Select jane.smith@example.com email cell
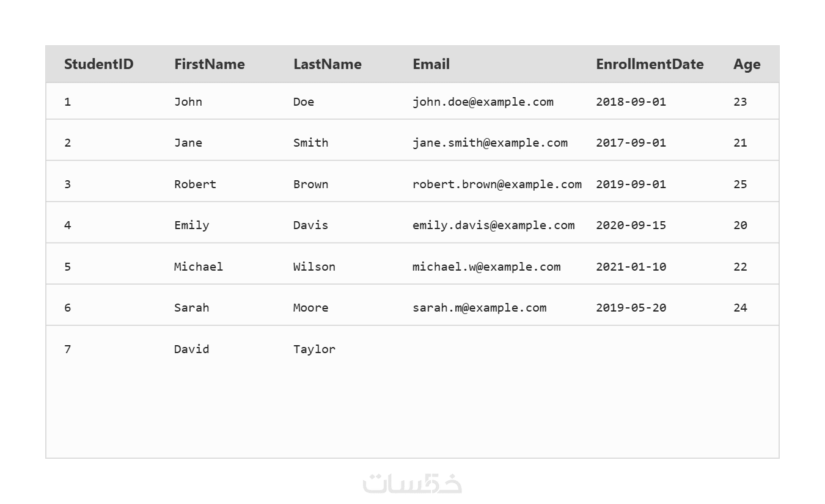825x504 pixels. click(x=490, y=142)
